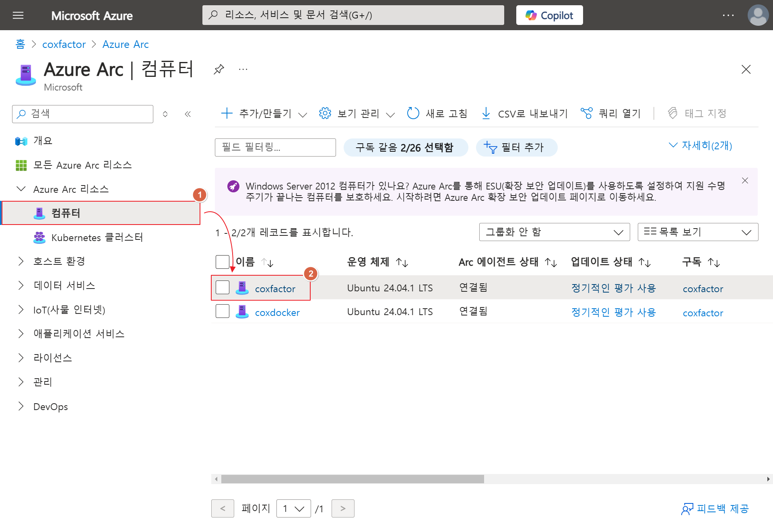
Task: Open the hamburger portal menu
Action: click(x=18, y=15)
